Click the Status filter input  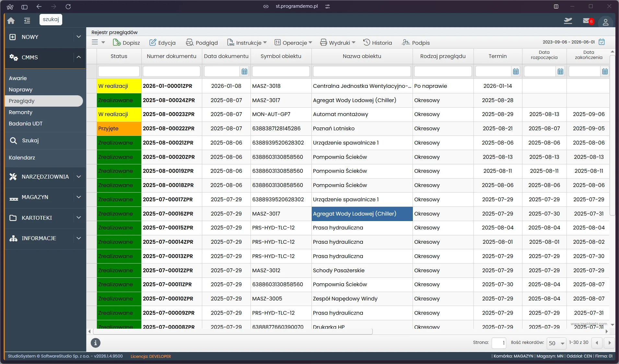[x=119, y=71]
